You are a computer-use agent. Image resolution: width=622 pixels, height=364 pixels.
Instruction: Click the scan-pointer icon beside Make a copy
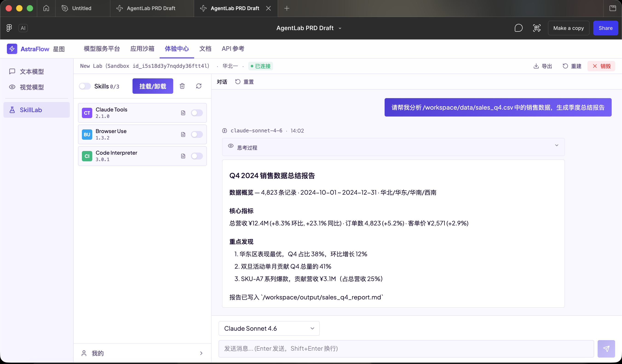point(537,28)
